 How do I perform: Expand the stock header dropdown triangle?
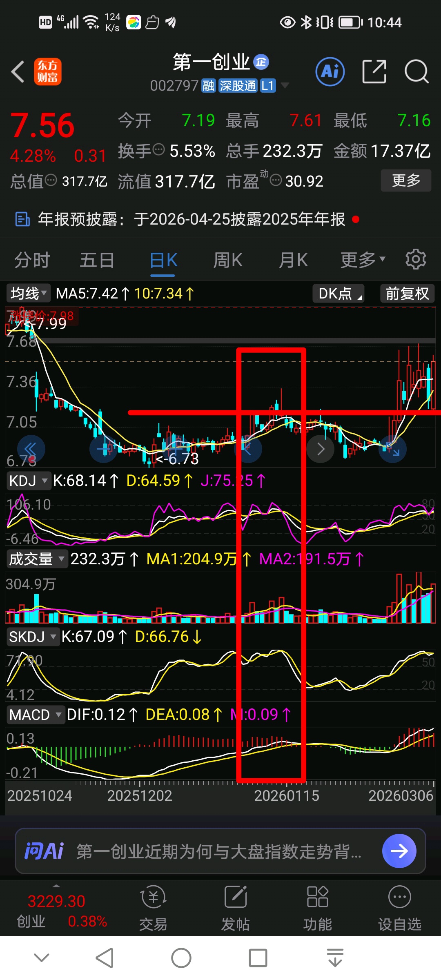(x=285, y=85)
